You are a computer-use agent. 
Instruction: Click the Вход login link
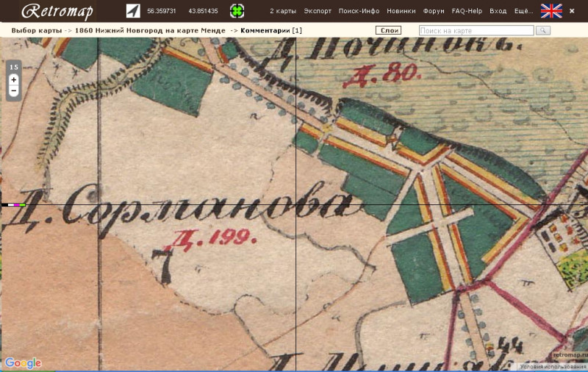tap(498, 11)
